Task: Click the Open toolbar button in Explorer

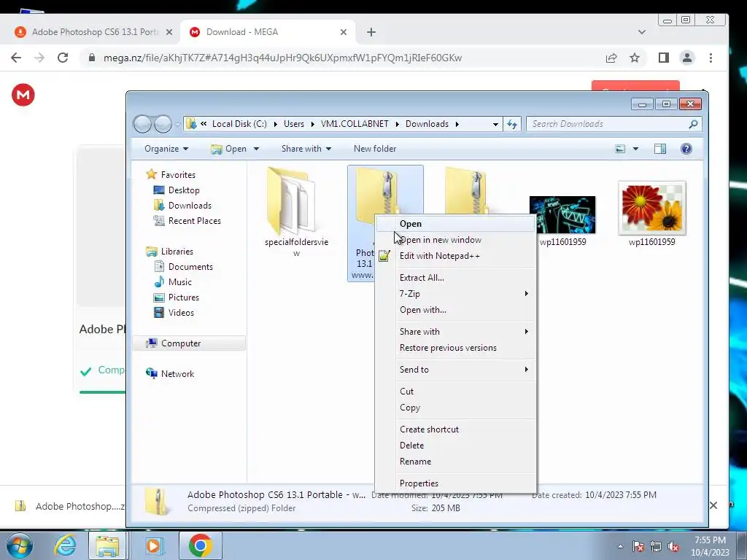Action: (x=229, y=149)
